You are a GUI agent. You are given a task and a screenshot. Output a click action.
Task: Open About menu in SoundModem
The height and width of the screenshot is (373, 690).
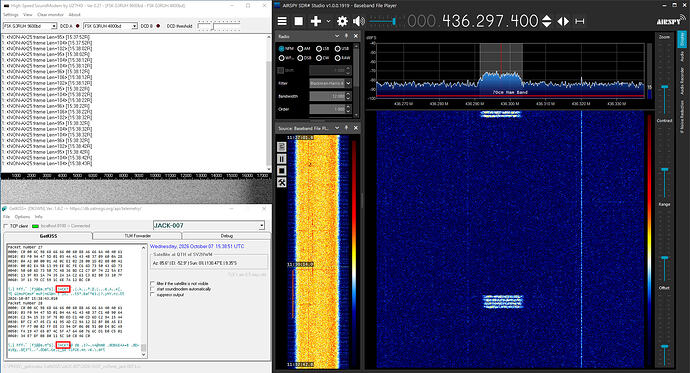point(75,15)
